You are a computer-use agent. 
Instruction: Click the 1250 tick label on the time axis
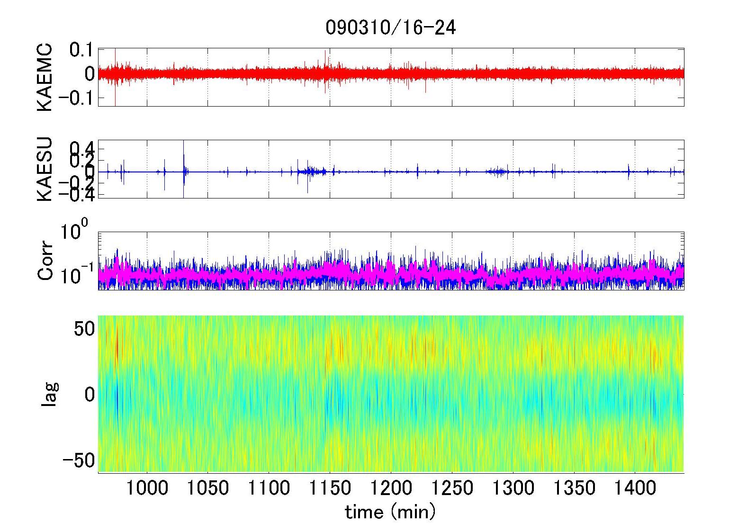point(452,487)
